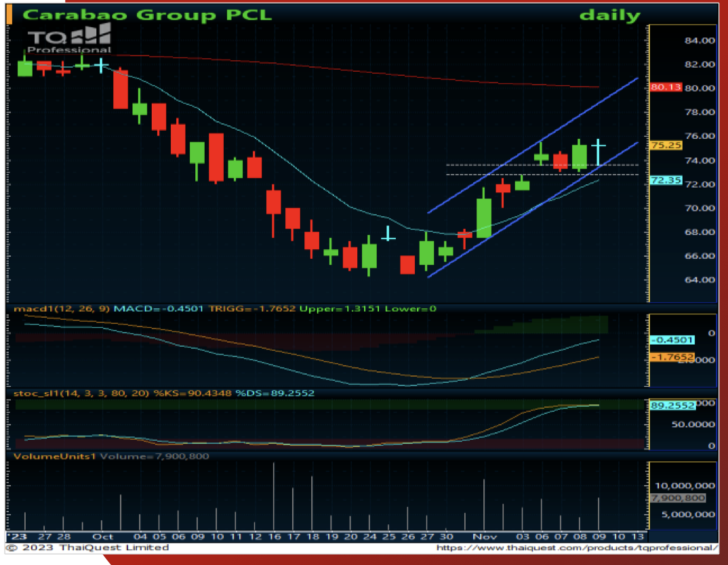Click the grey 7,900,800 volume value tag

coord(678,498)
